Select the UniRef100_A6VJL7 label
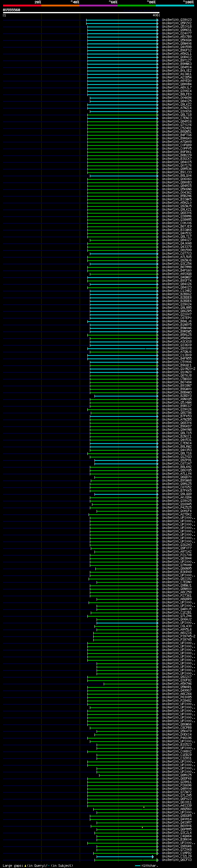This screenshot has width=197, height=868. pyautogui.click(x=176, y=88)
